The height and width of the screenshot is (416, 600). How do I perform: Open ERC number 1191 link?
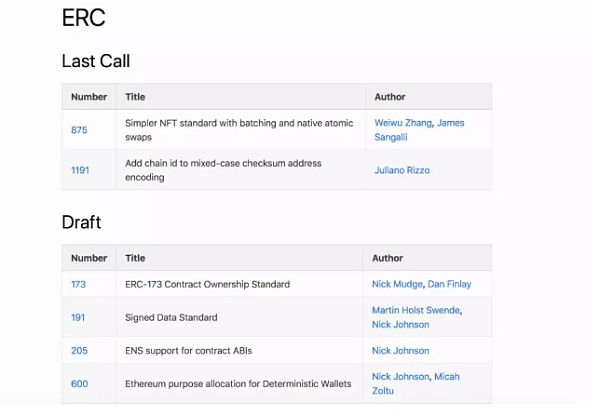[80, 170]
